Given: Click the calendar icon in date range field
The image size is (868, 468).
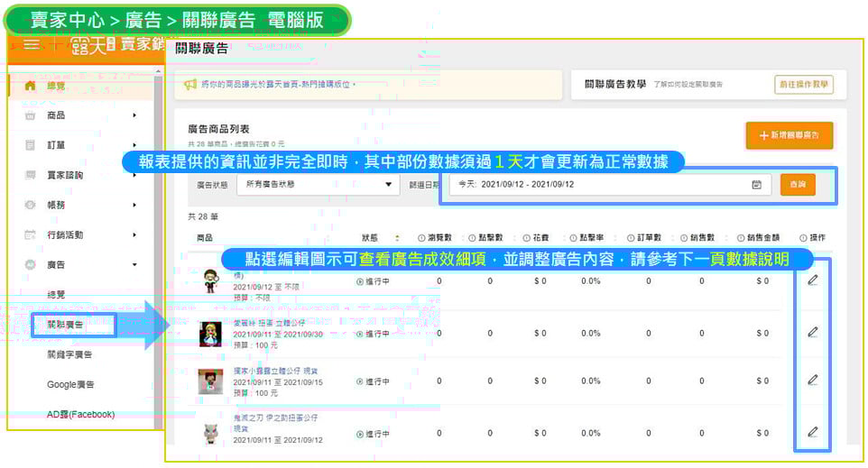Looking at the screenshot, I should click(x=756, y=185).
